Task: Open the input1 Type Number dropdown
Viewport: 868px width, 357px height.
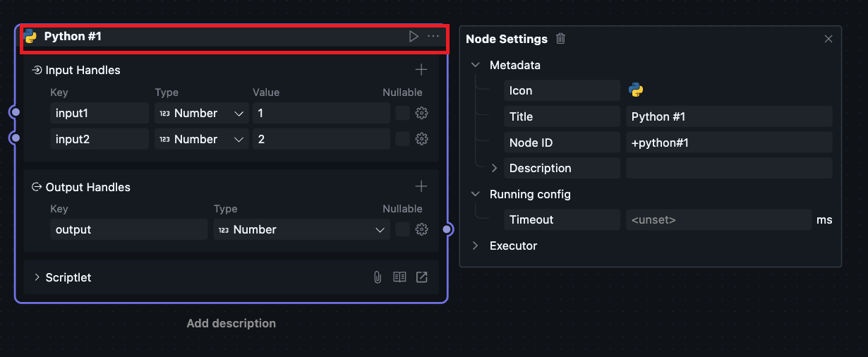Action: (x=202, y=113)
